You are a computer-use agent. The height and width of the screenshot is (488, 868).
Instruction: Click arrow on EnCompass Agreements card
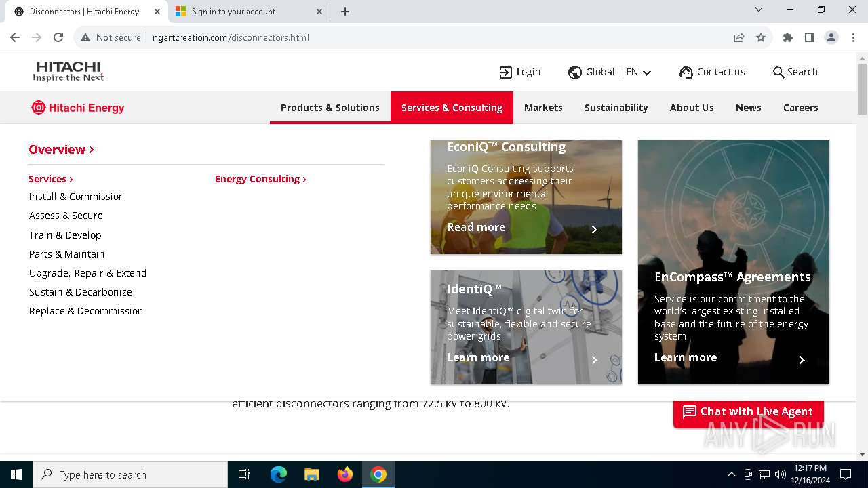coord(802,360)
